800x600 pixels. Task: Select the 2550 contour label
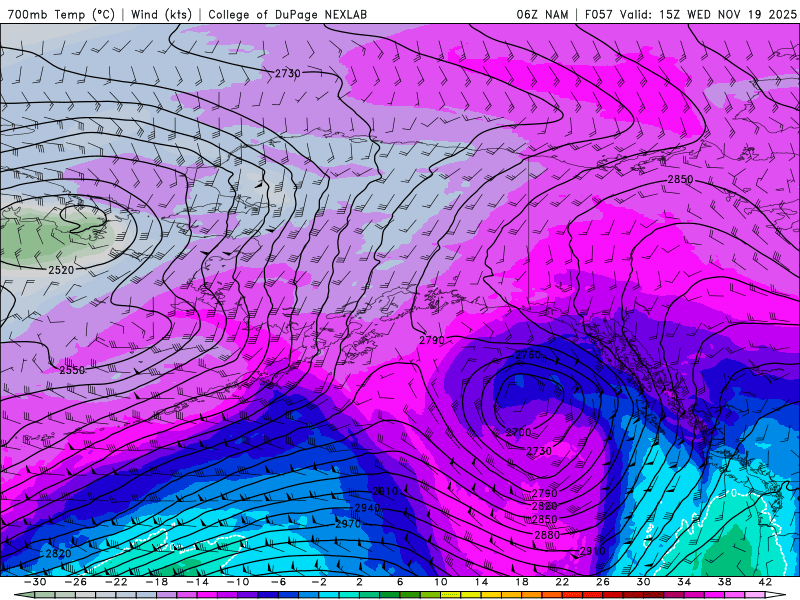[x=72, y=370]
